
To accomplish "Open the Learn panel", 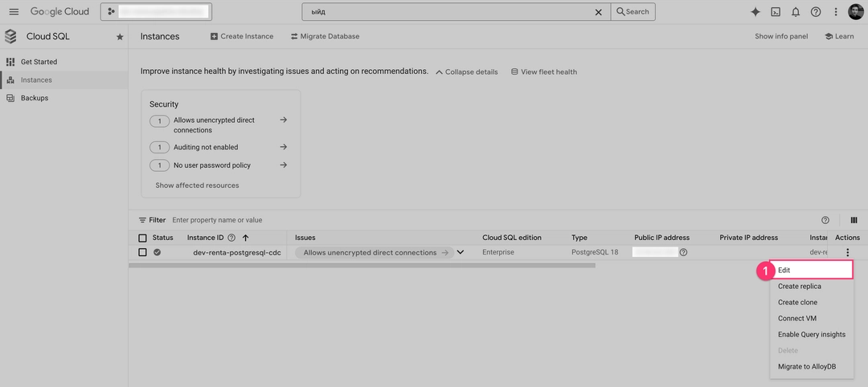I will point(839,36).
